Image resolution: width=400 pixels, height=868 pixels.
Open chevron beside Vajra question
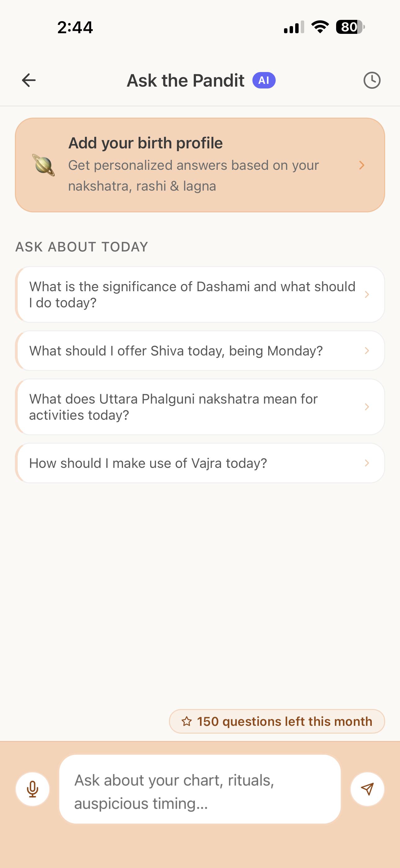[367, 463]
